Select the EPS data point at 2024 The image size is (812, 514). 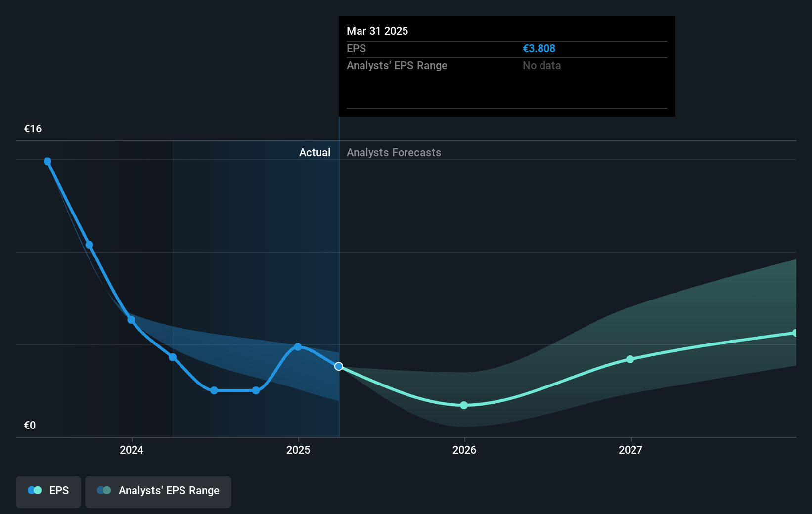coord(131,320)
